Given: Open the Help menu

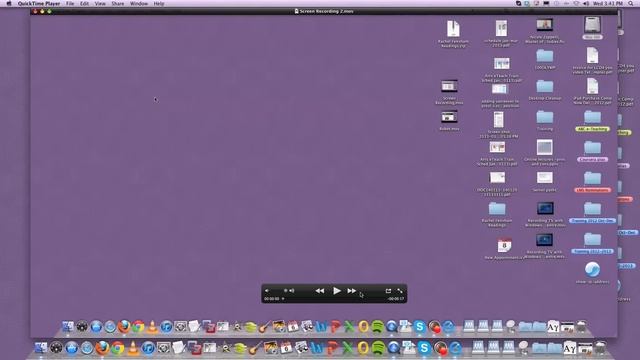Looking at the screenshot, I should click(159, 3).
